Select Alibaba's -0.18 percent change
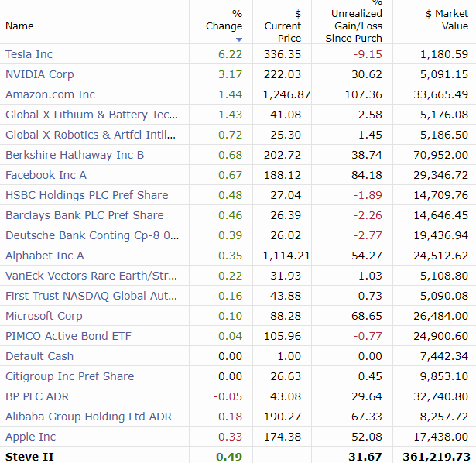 click(x=228, y=417)
